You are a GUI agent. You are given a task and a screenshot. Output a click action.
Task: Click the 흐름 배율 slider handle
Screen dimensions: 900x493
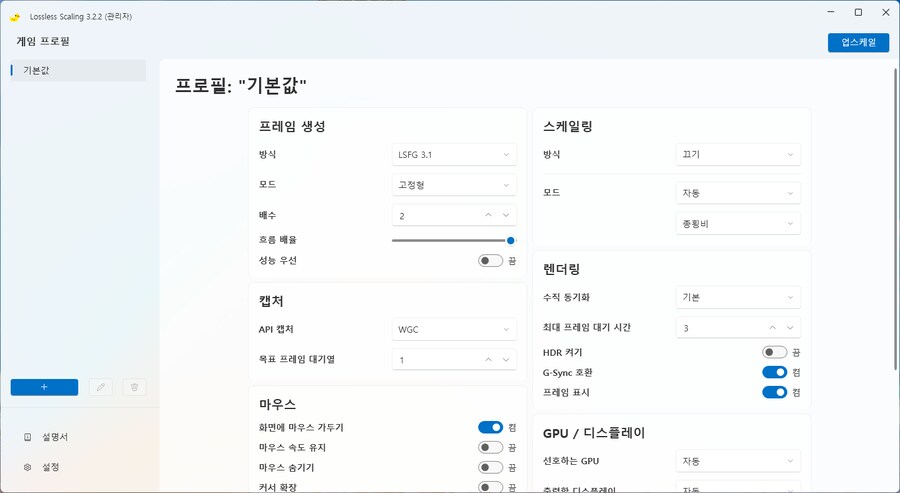(x=510, y=240)
